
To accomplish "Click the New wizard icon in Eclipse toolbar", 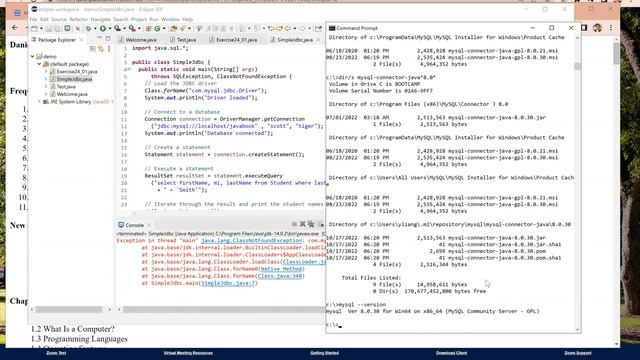I will [x=34, y=29].
